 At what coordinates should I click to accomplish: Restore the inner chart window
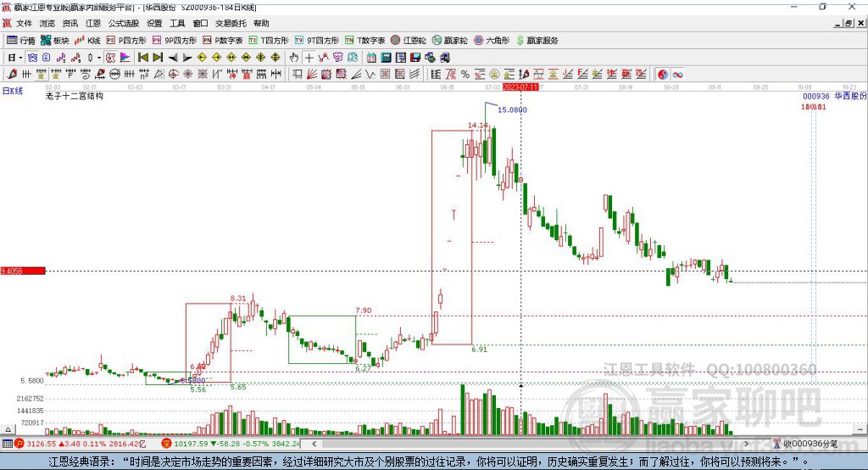tap(849, 23)
